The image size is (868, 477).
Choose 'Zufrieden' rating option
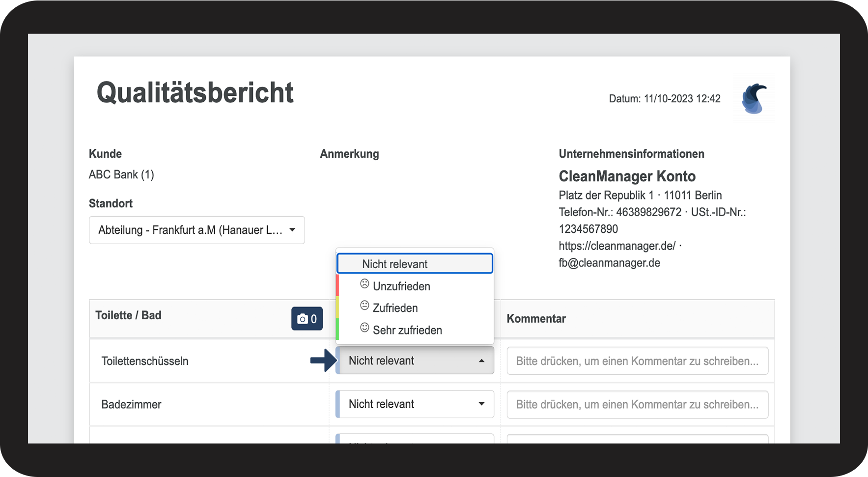pyautogui.click(x=415, y=308)
